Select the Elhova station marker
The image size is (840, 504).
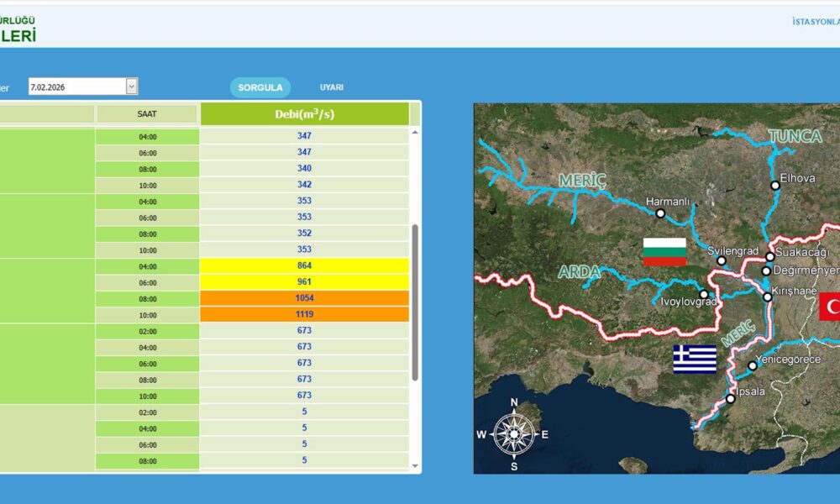[774, 186]
